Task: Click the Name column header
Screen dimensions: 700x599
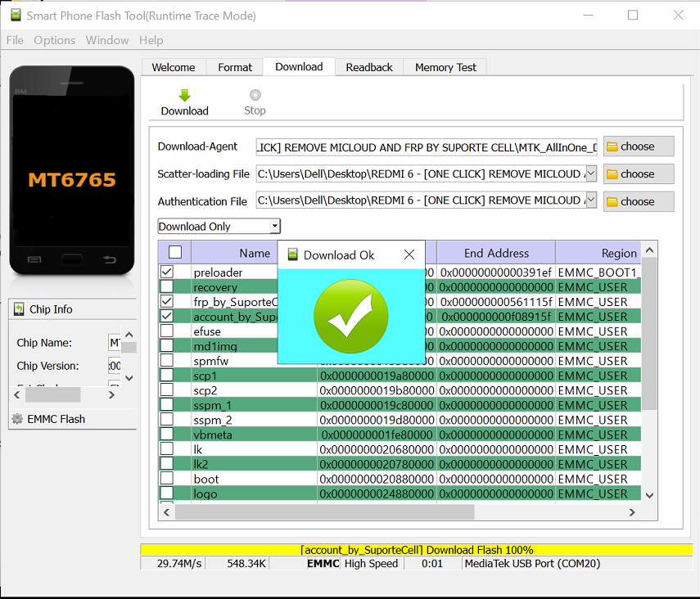Action: tap(255, 253)
